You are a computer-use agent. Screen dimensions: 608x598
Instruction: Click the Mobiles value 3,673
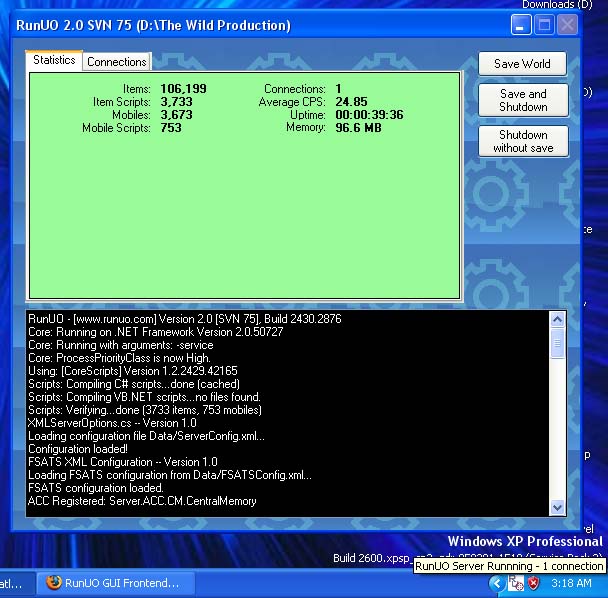click(176, 115)
